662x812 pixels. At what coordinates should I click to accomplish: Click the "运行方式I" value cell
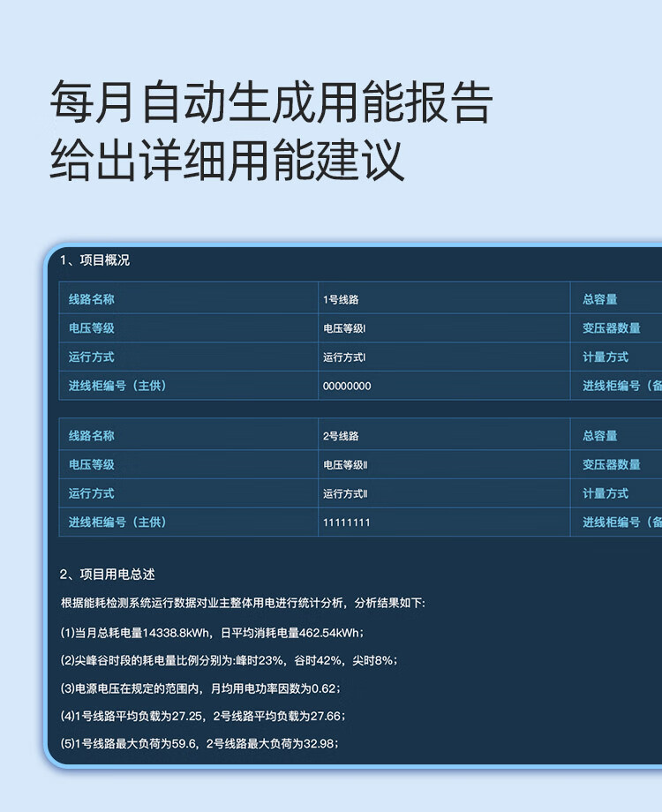pos(344,358)
